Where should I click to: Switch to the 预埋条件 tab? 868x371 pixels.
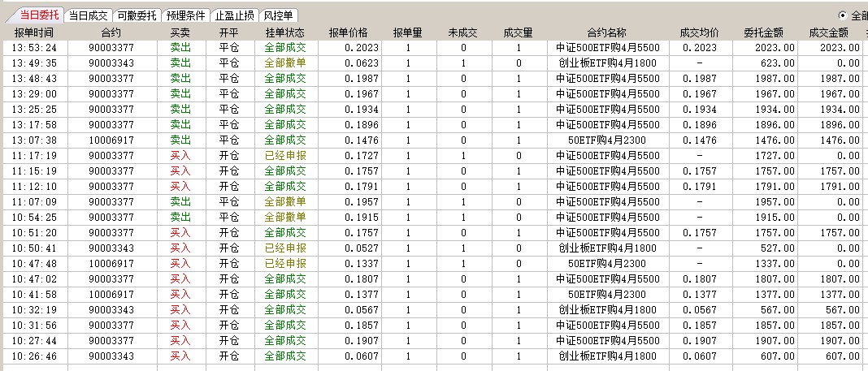[185, 15]
